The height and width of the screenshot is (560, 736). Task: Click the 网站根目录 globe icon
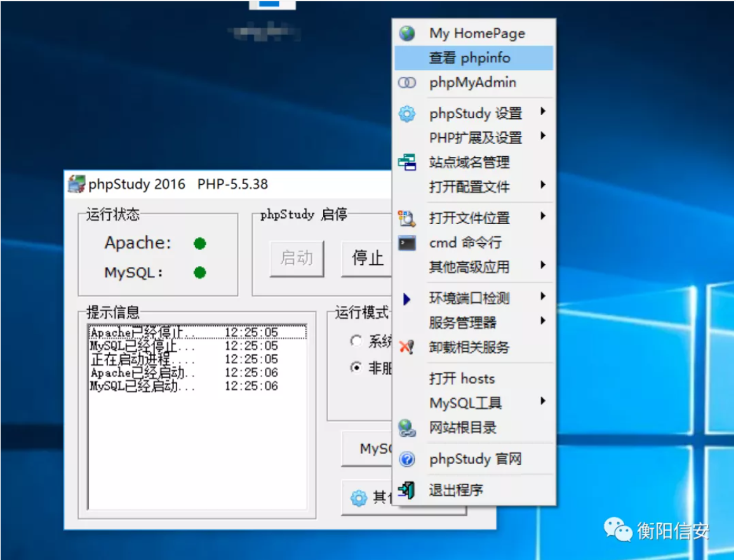click(x=407, y=428)
